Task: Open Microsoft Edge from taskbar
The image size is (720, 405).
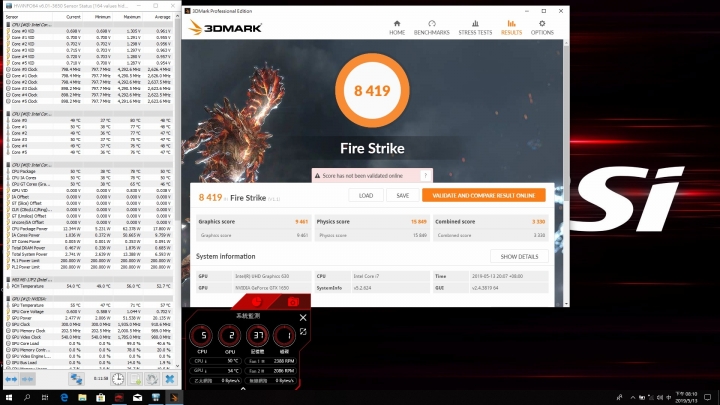Action: click(64, 398)
